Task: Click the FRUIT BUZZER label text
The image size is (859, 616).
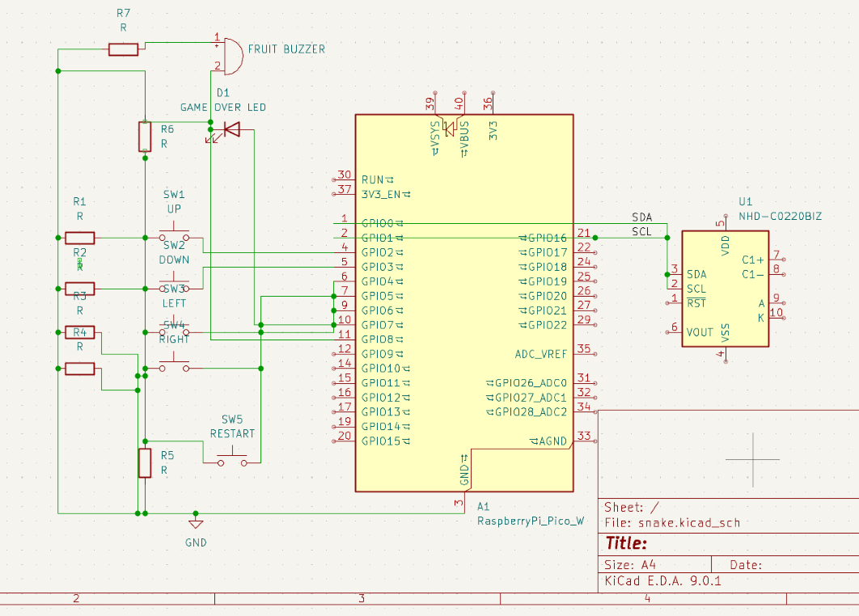Action: 286,49
